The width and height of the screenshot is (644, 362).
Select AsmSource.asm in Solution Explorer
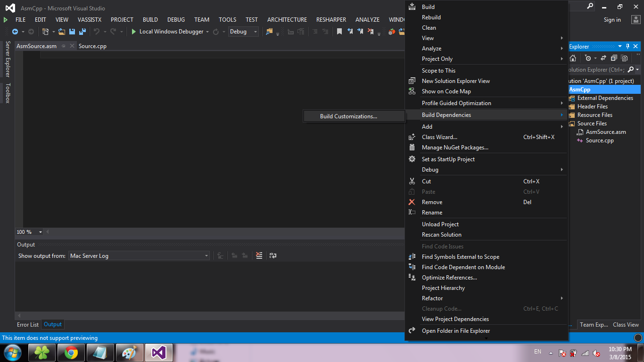606,132
